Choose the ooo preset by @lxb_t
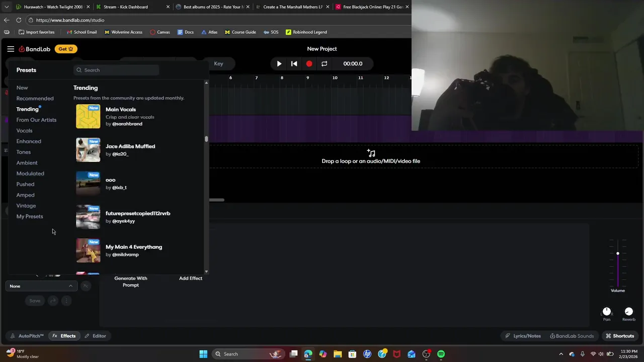Image resolution: width=644 pixels, height=362 pixels. [137, 184]
